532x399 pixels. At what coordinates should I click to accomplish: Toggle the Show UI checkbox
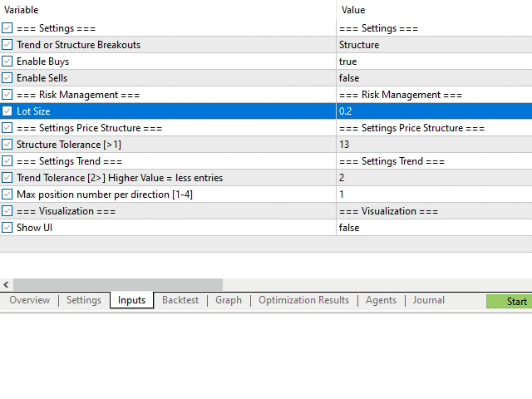pos(7,227)
